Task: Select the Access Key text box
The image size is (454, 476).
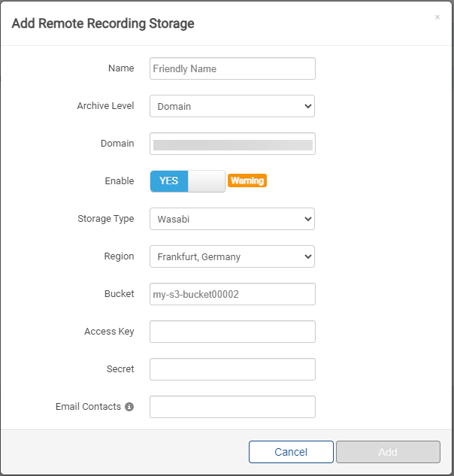Action: 232,332
